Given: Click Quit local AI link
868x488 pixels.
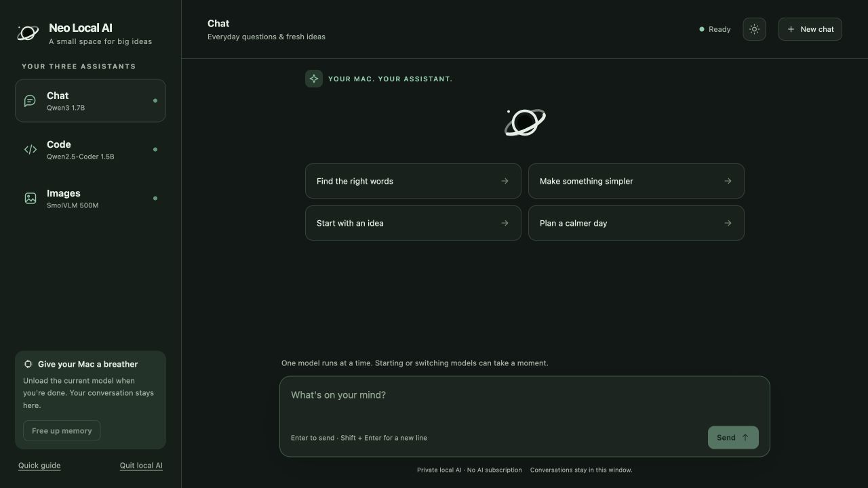Looking at the screenshot, I should click(x=141, y=466).
